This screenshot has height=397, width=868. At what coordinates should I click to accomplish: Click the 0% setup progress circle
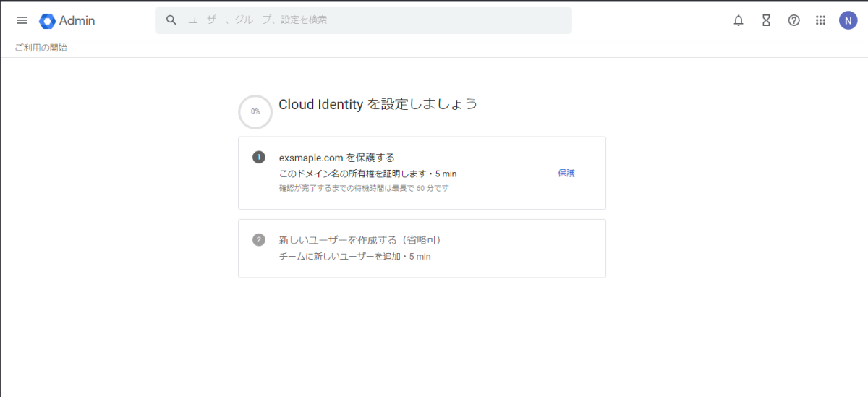(x=255, y=111)
